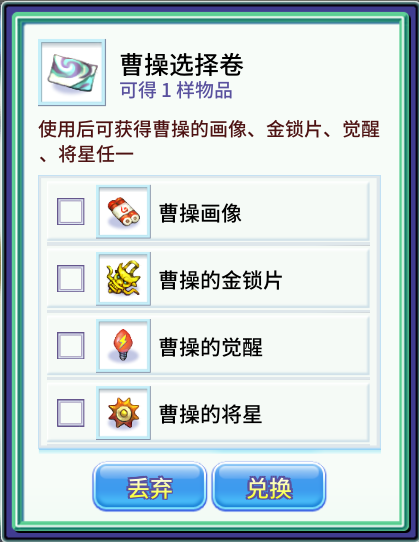
Task: Click the 曹操选择卷 swirl card icon
Action: pyautogui.click(x=72, y=72)
